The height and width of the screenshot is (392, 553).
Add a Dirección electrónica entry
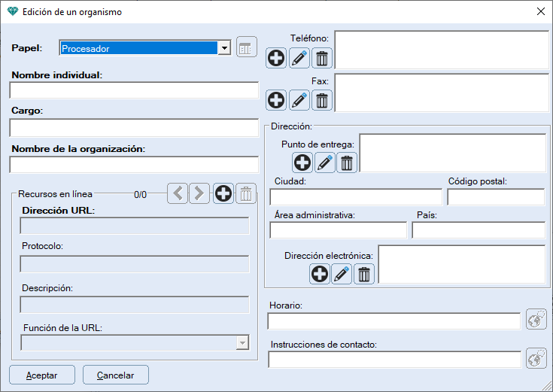tap(320, 275)
